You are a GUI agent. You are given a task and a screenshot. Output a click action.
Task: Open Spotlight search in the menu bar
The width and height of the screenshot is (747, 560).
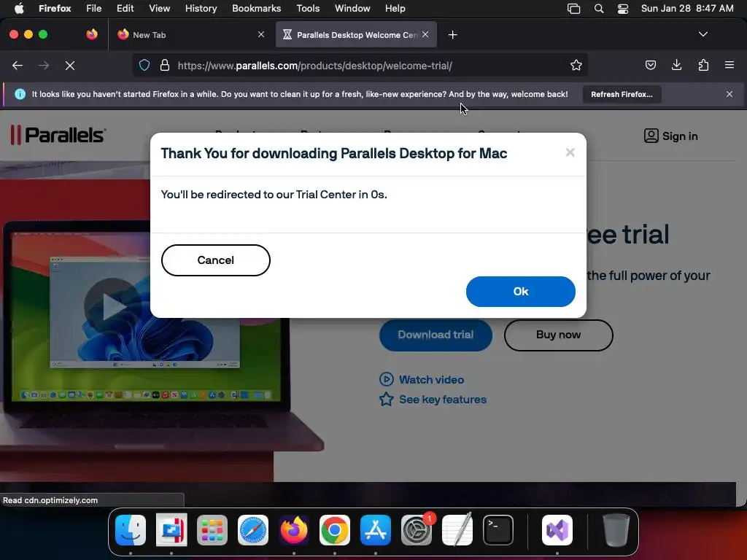pyautogui.click(x=599, y=9)
